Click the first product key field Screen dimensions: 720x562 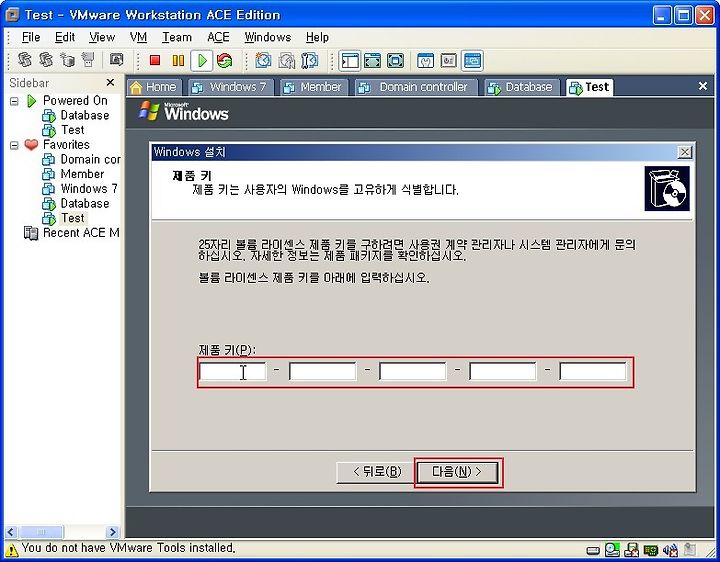(x=232, y=371)
